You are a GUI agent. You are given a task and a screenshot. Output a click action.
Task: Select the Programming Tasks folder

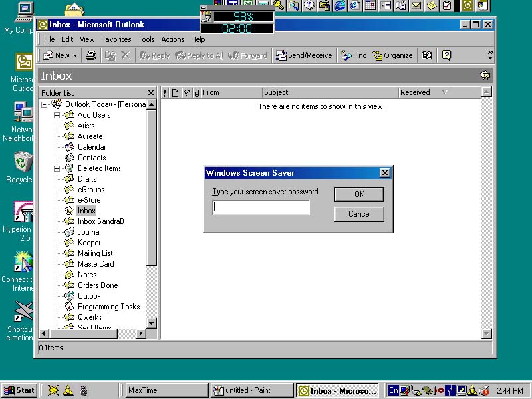click(x=109, y=307)
